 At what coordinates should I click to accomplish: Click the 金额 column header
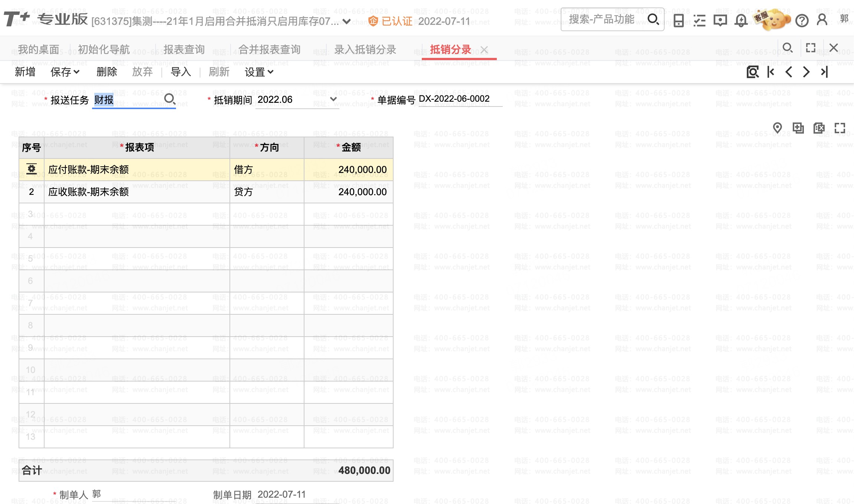[349, 147]
